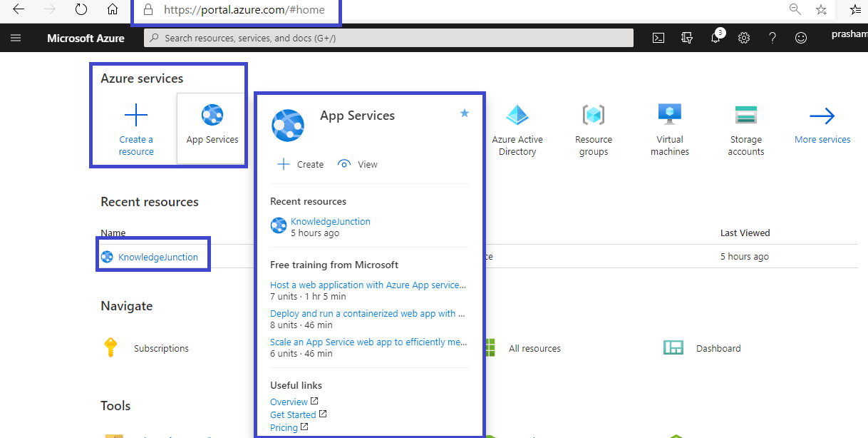View notifications via the bell icon
The width and height of the screenshot is (868, 438).
[x=715, y=38]
